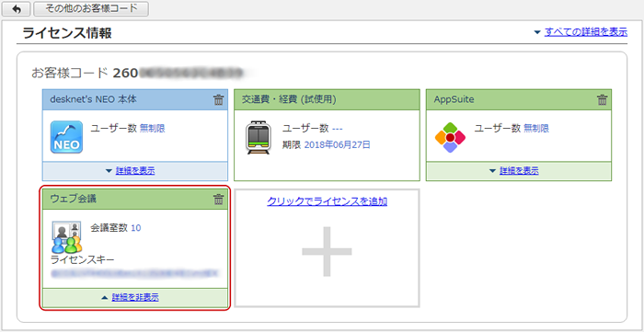Click the 交通費・経費 (試使用) card header
This screenshot has height=332, width=644.
(x=327, y=99)
